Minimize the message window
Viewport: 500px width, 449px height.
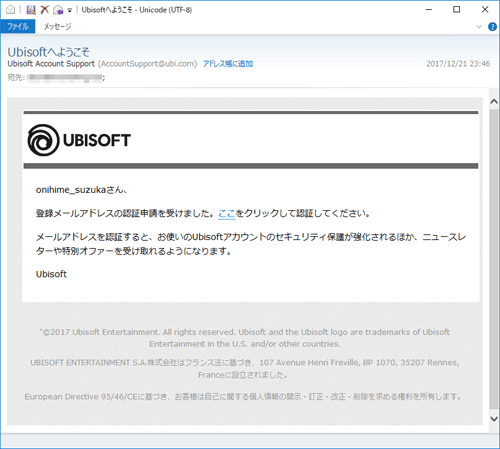click(429, 10)
